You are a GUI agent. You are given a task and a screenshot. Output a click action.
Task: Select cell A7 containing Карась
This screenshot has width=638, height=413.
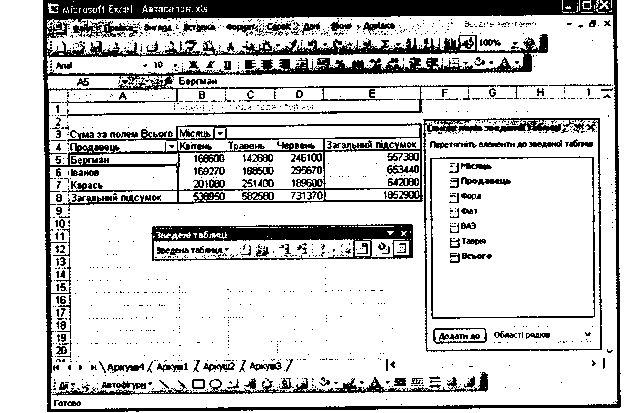[122, 185]
